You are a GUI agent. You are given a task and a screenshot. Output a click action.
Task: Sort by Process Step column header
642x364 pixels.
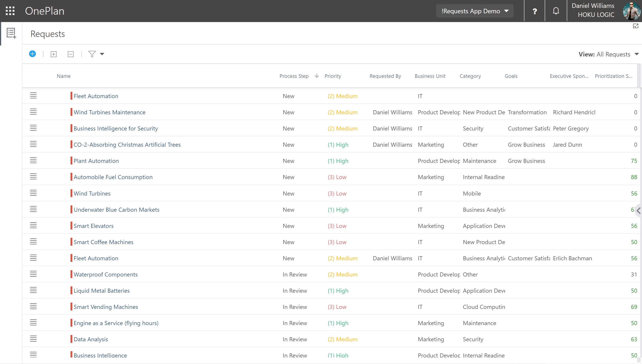[294, 76]
